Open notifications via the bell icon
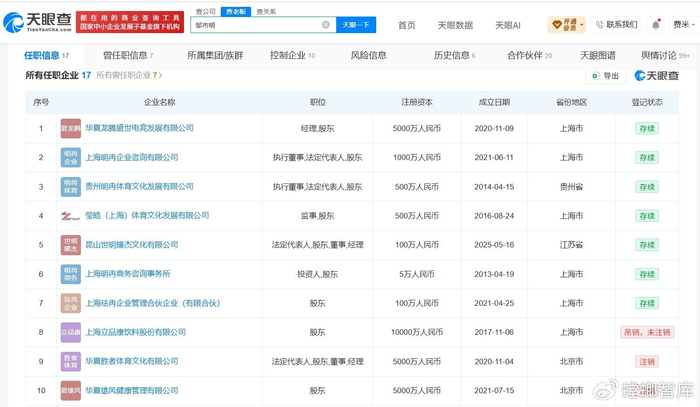Screen dimensions: 700x407 pos(655,25)
